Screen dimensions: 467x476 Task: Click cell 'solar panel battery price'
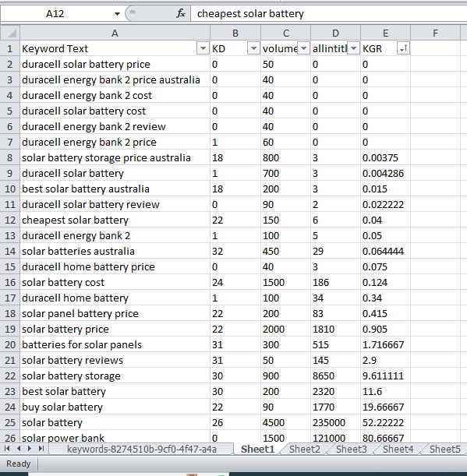coord(115,313)
